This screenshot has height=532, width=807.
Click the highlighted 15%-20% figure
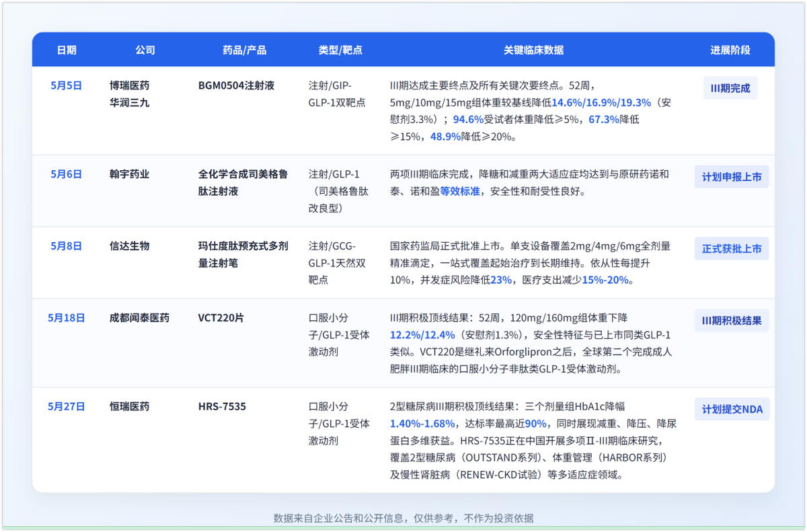coord(604,280)
